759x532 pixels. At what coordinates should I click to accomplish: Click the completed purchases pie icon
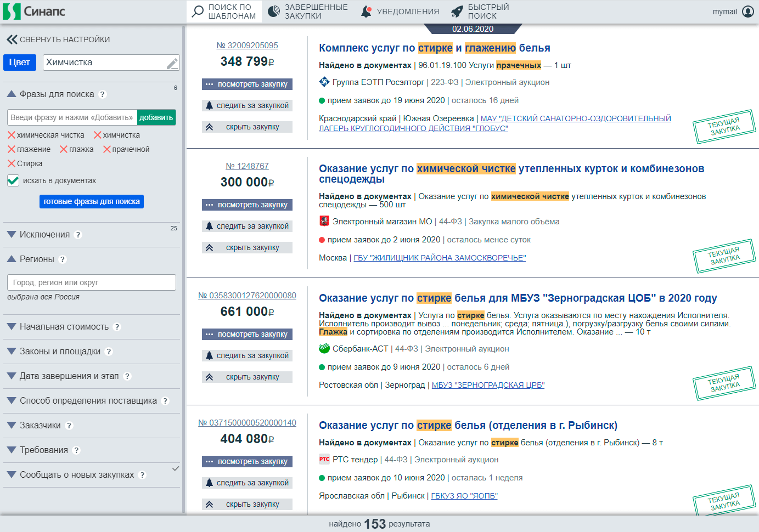[274, 12]
